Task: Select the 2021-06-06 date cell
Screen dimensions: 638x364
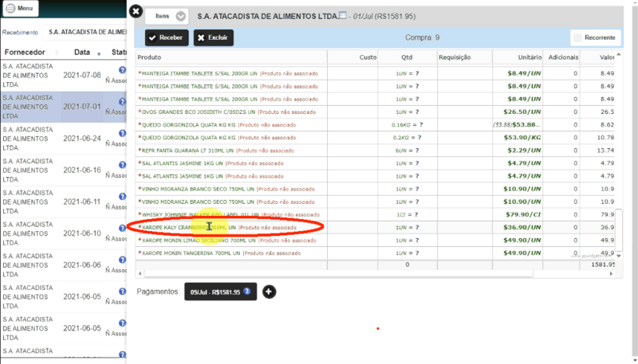Action: (x=82, y=265)
